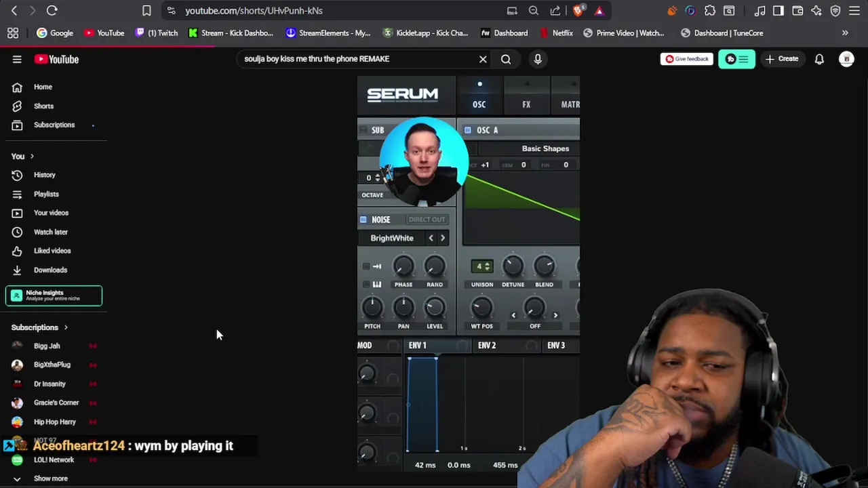Select next noise sample arrow

pyautogui.click(x=443, y=238)
